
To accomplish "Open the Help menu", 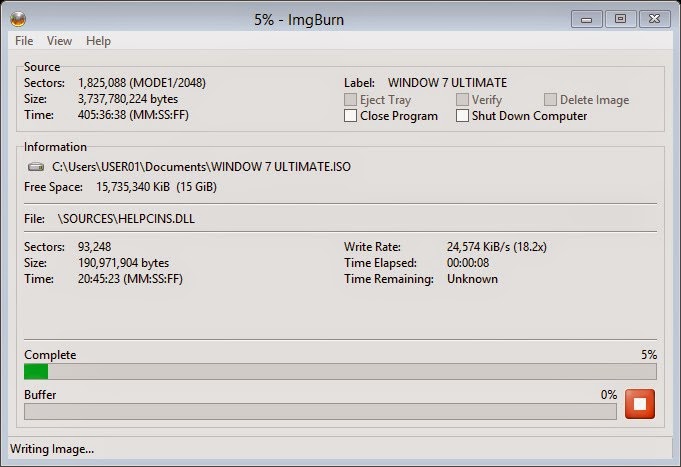I will click(98, 41).
